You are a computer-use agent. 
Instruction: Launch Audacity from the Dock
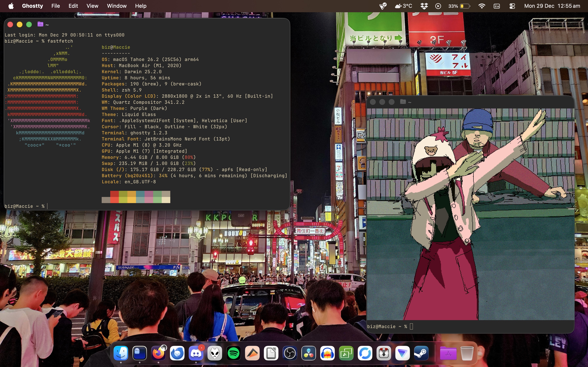327,353
